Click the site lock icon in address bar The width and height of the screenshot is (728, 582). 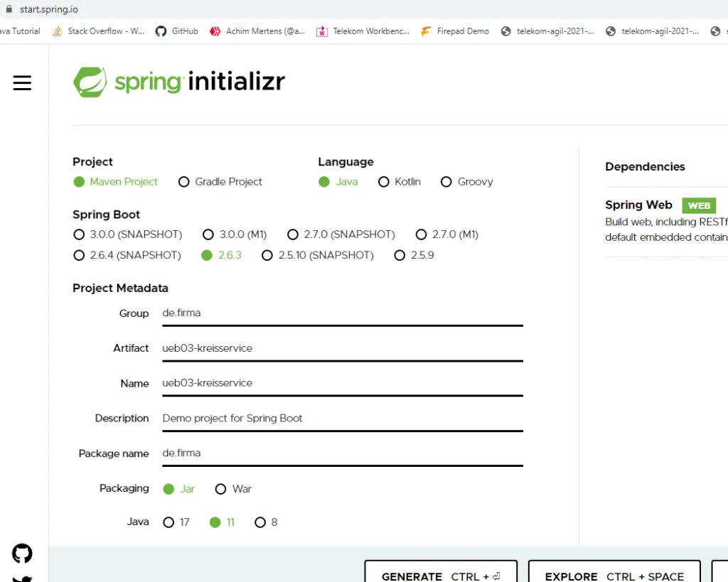[9, 9]
